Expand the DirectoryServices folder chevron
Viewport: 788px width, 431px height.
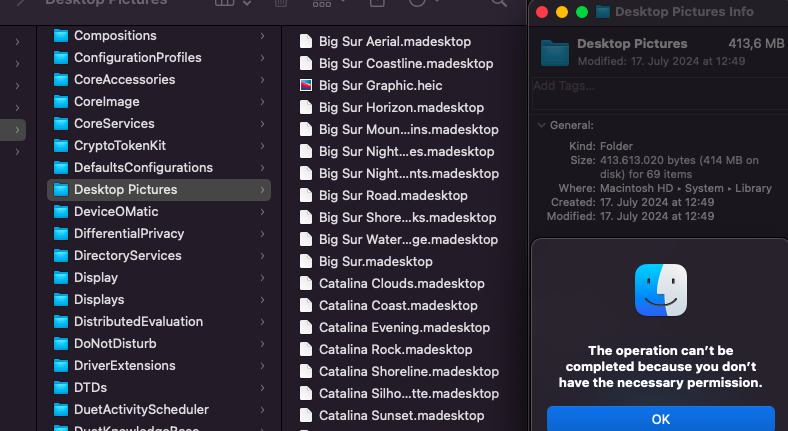(x=262, y=256)
